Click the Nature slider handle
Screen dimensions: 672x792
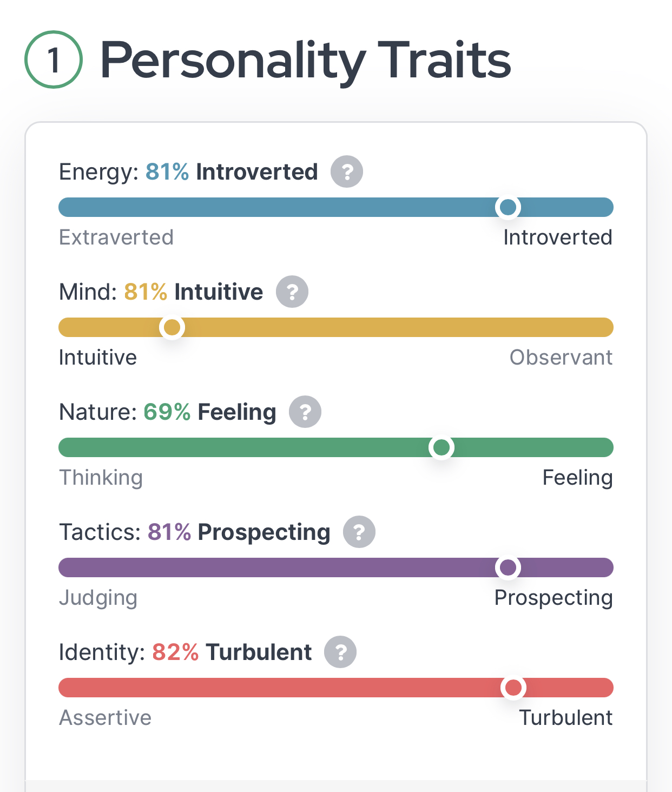[x=442, y=447]
